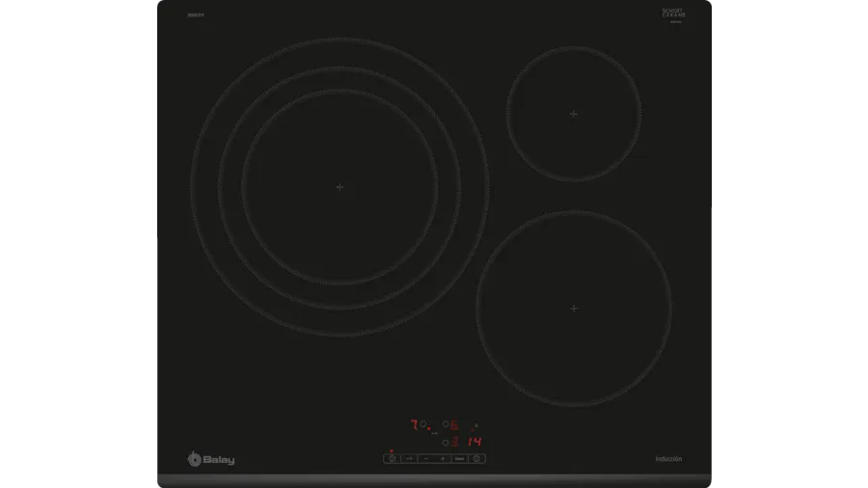Click the Inducción label
The image size is (868, 488).
(668, 459)
